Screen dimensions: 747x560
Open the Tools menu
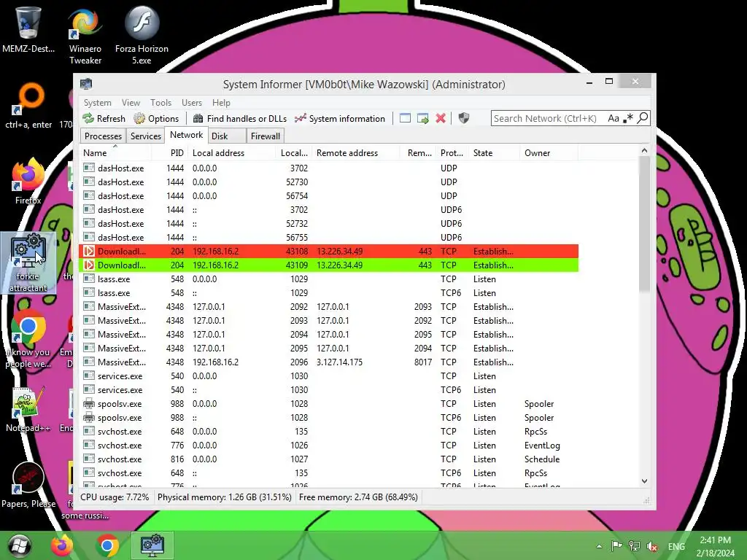tap(160, 102)
